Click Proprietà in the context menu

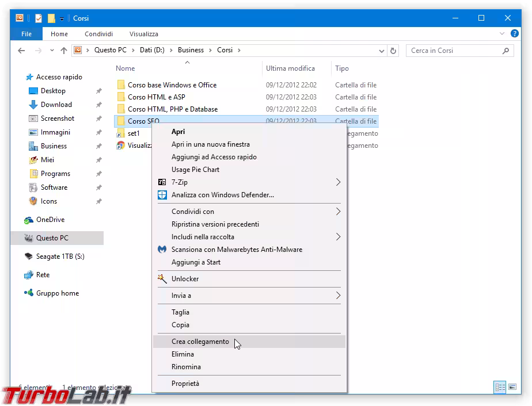tap(185, 384)
